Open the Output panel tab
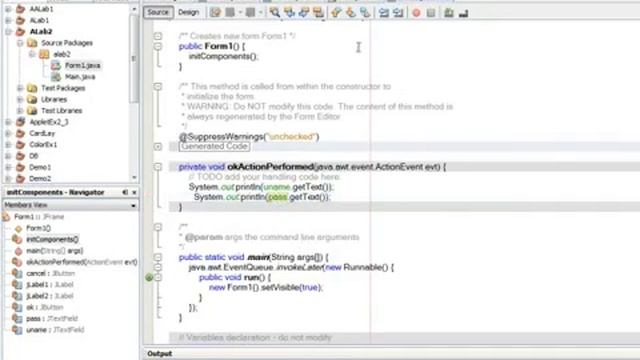This screenshot has height=360, width=640. pyautogui.click(x=160, y=353)
